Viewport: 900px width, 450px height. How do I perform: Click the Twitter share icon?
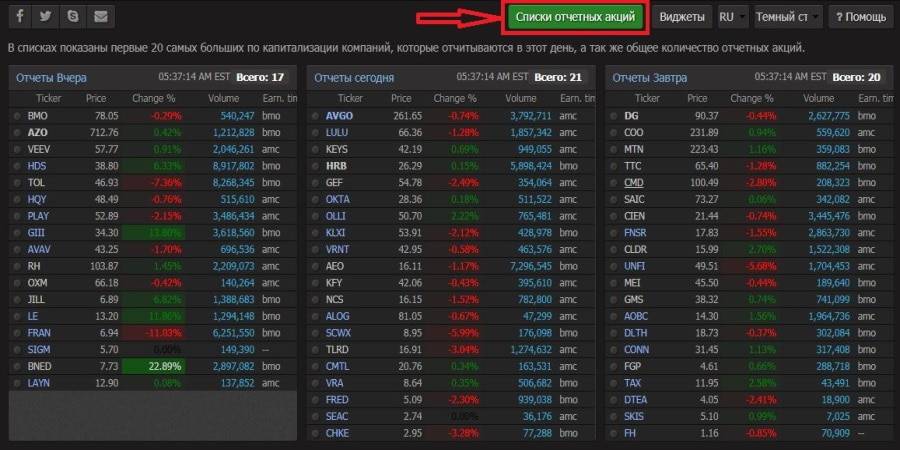click(46, 17)
